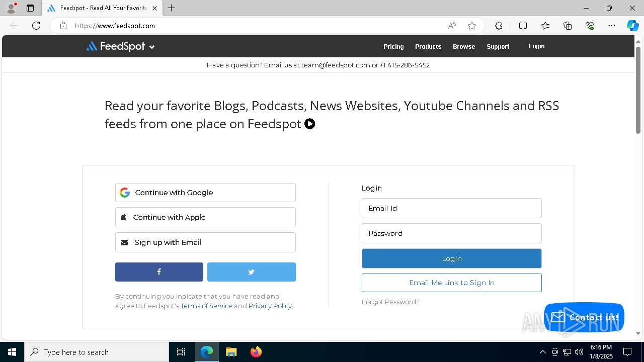This screenshot has width=644, height=362.
Task: Click the Facebook sign-in button
Action: point(159,272)
